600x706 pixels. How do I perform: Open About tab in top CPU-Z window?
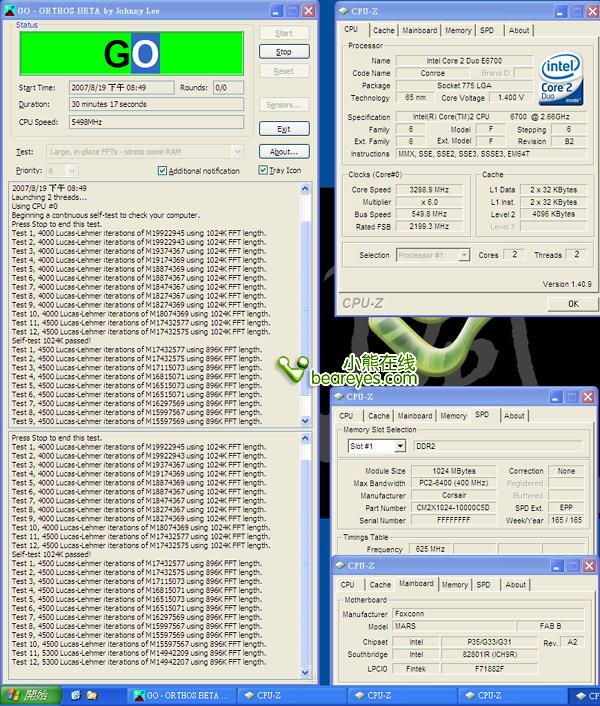point(519,31)
